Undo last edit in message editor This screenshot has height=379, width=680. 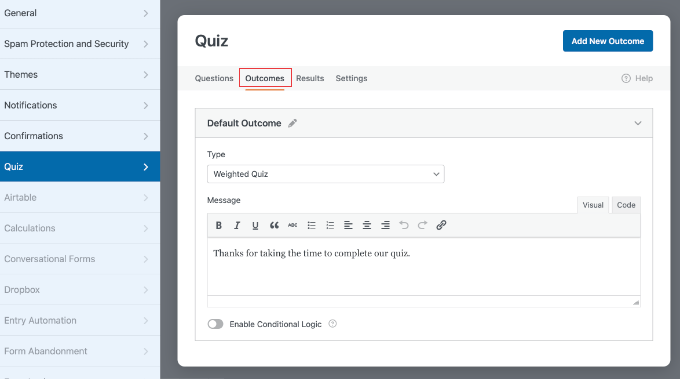pos(404,225)
